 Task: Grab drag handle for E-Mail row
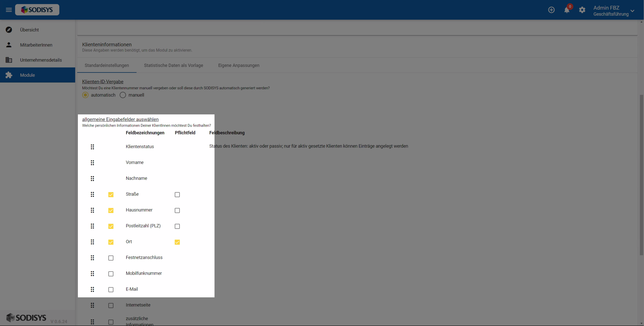(92, 289)
